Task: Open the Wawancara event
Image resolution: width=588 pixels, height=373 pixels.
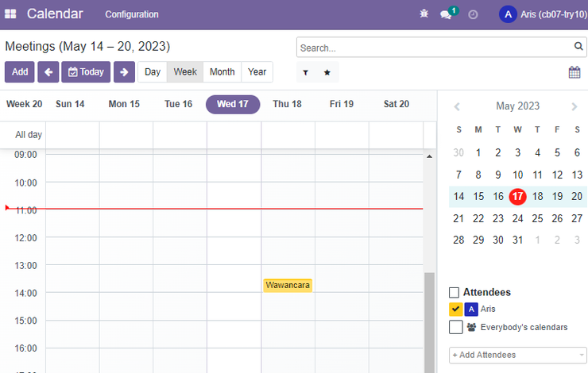Action: coord(288,286)
